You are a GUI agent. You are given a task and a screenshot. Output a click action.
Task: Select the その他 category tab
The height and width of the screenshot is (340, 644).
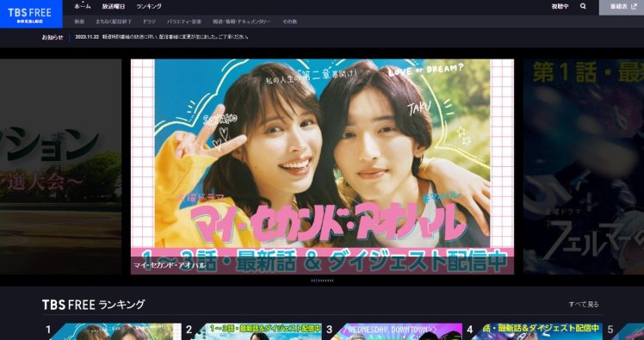[x=289, y=22]
